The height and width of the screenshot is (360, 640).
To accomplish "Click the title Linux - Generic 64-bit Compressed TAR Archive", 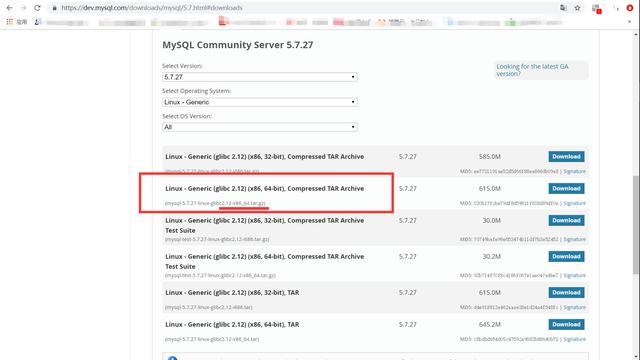I will [x=264, y=189].
